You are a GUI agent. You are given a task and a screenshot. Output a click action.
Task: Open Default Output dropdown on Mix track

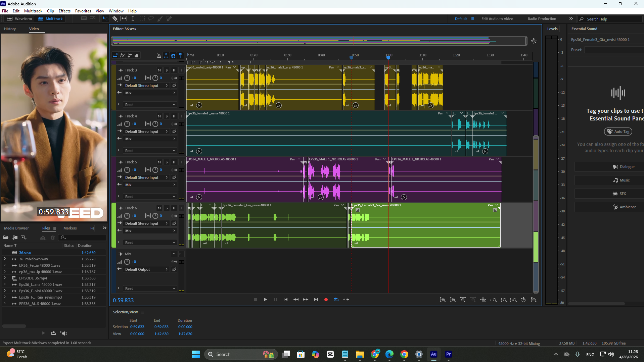coord(146,269)
